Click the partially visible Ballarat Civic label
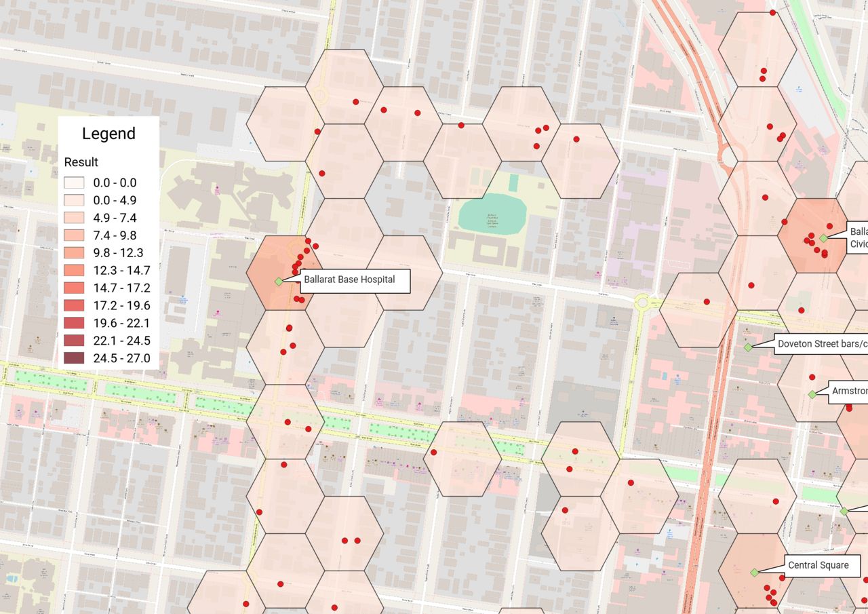Viewport: 868px width, 614px height. pos(856,237)
